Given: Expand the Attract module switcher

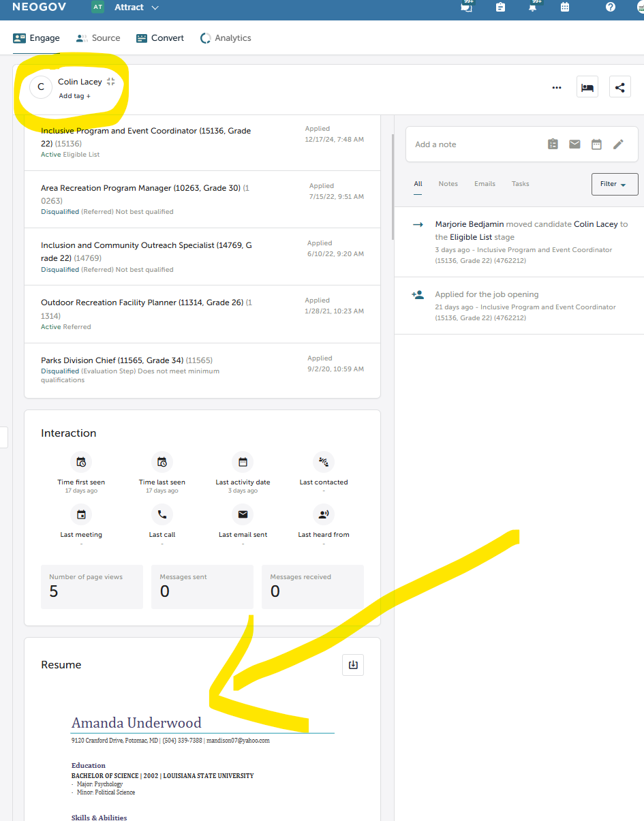Looking at the screenshot, I should [x=155, y=7].
